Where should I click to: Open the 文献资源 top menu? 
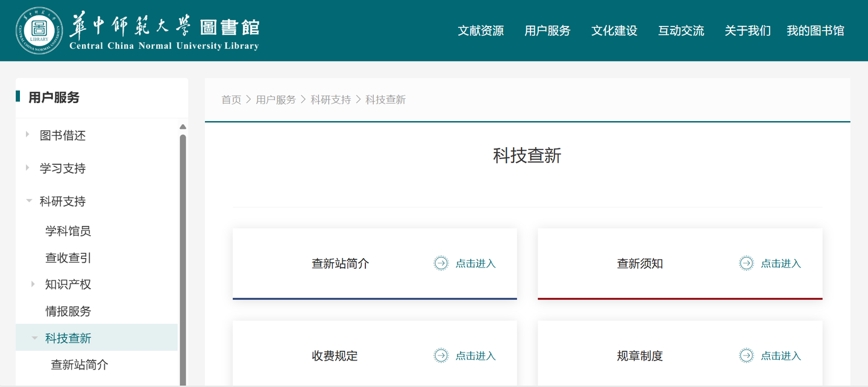coord(480,31)
